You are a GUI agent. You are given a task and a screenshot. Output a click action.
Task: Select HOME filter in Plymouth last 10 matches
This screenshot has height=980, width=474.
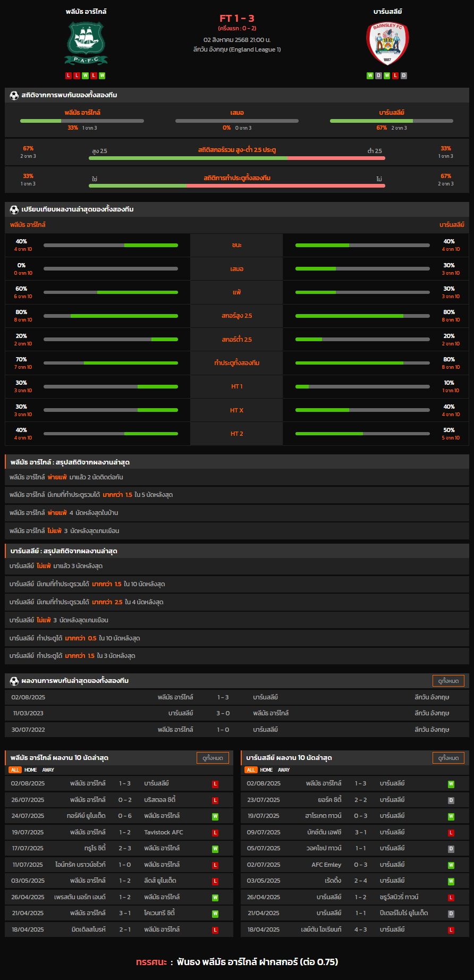pyautogui.click(x=31, y=770)
